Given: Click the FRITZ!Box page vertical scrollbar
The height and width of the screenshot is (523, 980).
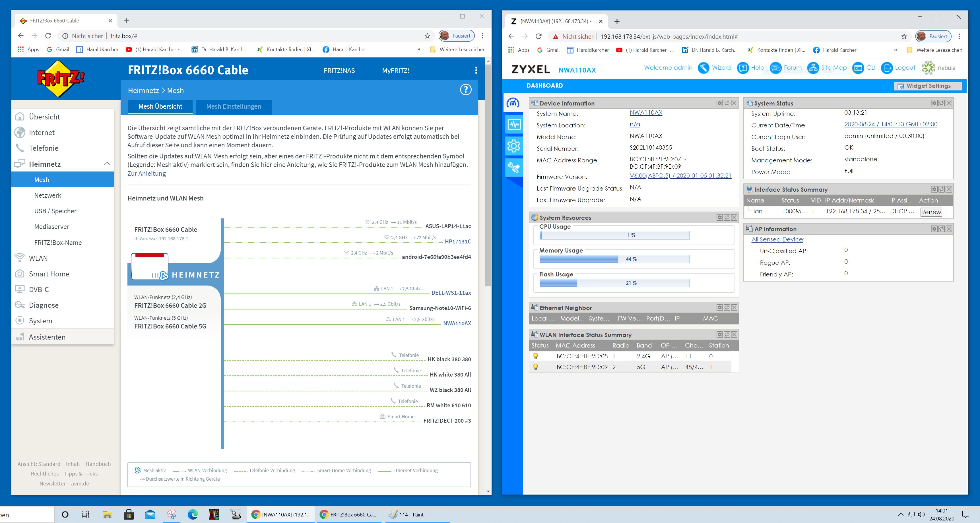Looking at the screenshot, I should point(488,175).
